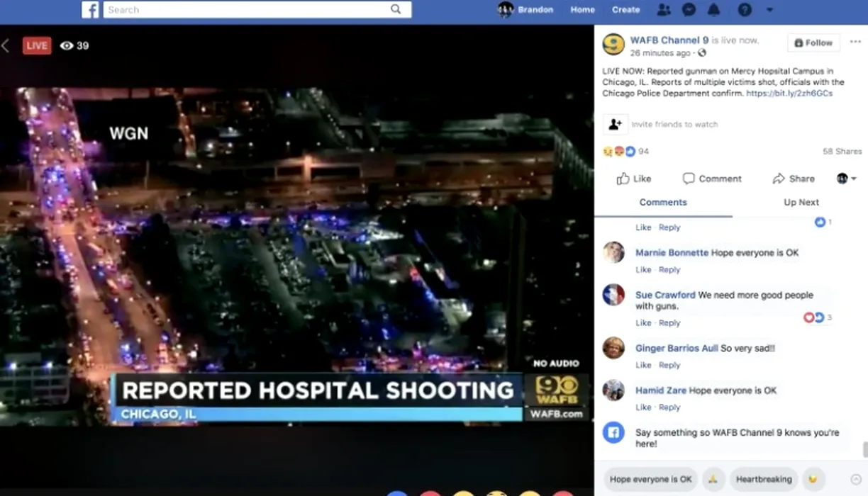Open the Messenger icon
The image size is (868, 496).
[688, 10]
